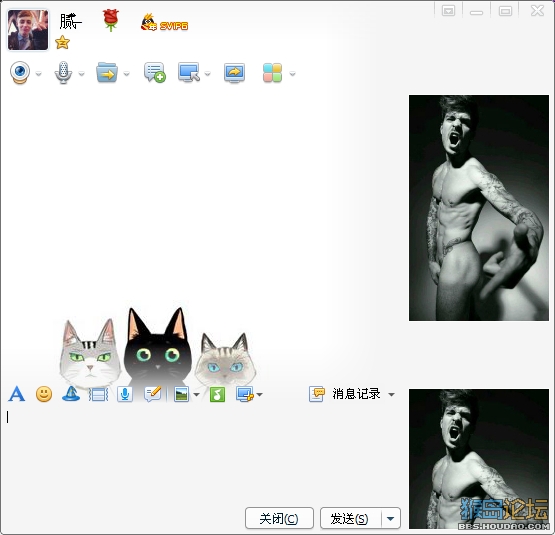Send a window shake icon
This screenshot has width=555, height=535.
[x=98, y=394]
